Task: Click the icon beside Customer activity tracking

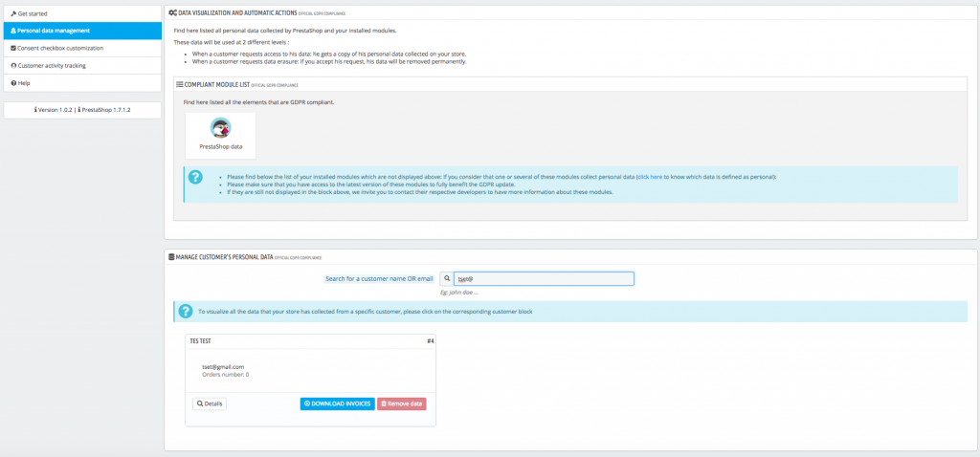Action: coord(13,66)
